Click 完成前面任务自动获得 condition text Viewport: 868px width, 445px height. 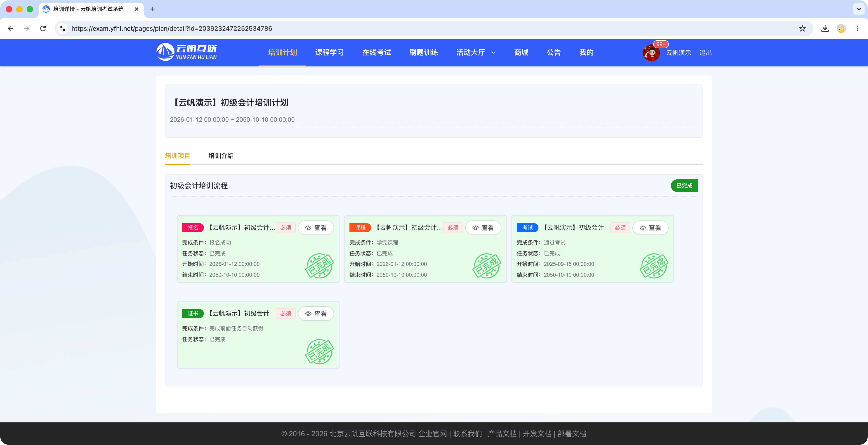236,328
